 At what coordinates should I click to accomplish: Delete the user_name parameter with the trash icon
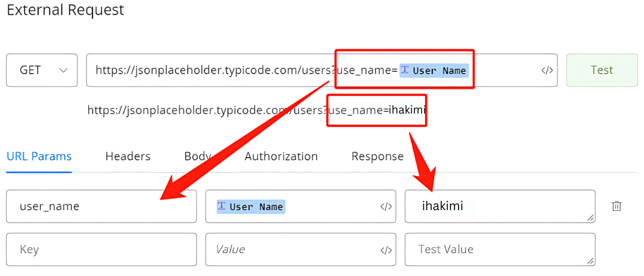tap(616, 206)
